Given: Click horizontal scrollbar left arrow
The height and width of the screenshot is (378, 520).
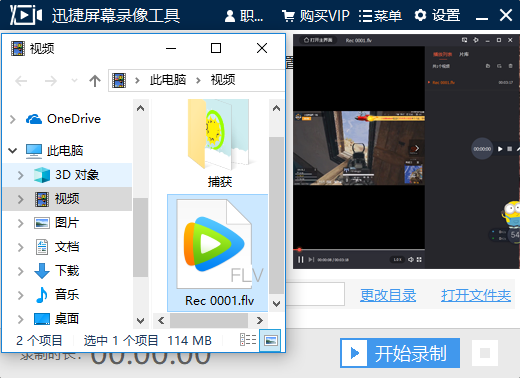Looking at the screenshot, I should 161,321.
